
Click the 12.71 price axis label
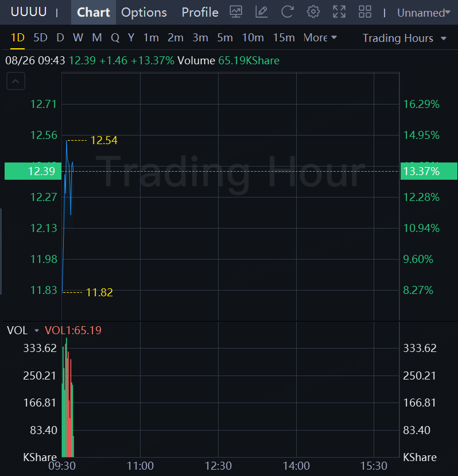(x=44, y=104)
